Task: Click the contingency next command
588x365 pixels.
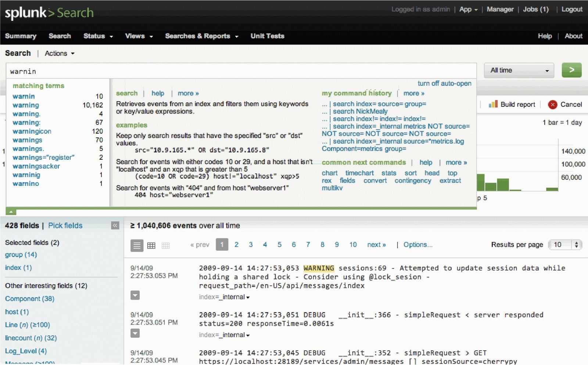Action: click(413, 181)
